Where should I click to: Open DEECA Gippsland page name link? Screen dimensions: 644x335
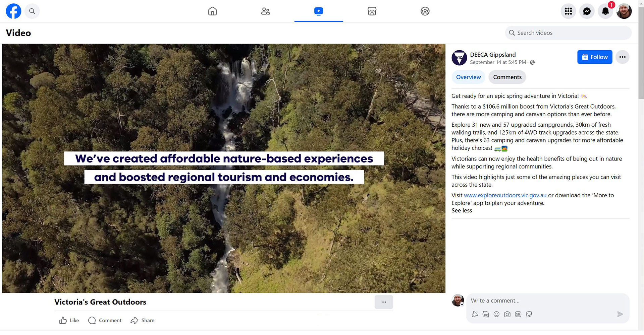[x=493, y=55]
